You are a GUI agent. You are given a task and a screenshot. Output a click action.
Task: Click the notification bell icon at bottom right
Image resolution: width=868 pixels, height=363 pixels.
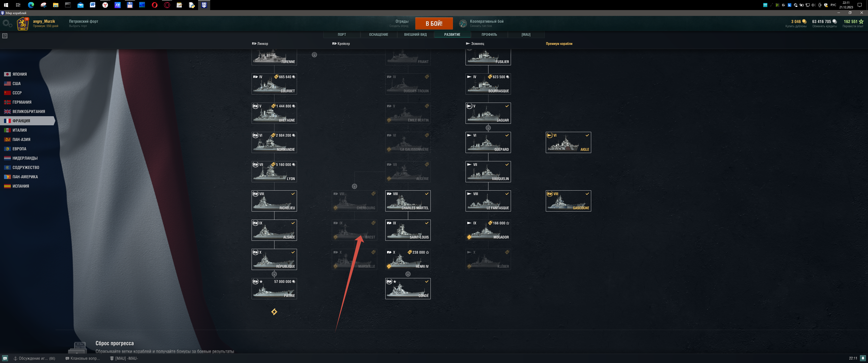pos(863,358)
